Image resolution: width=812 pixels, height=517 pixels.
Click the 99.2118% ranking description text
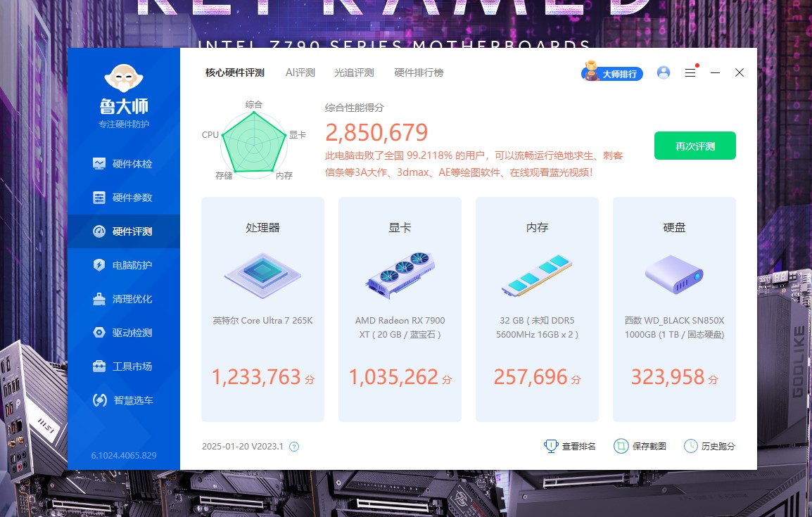(x=474, y=164)
